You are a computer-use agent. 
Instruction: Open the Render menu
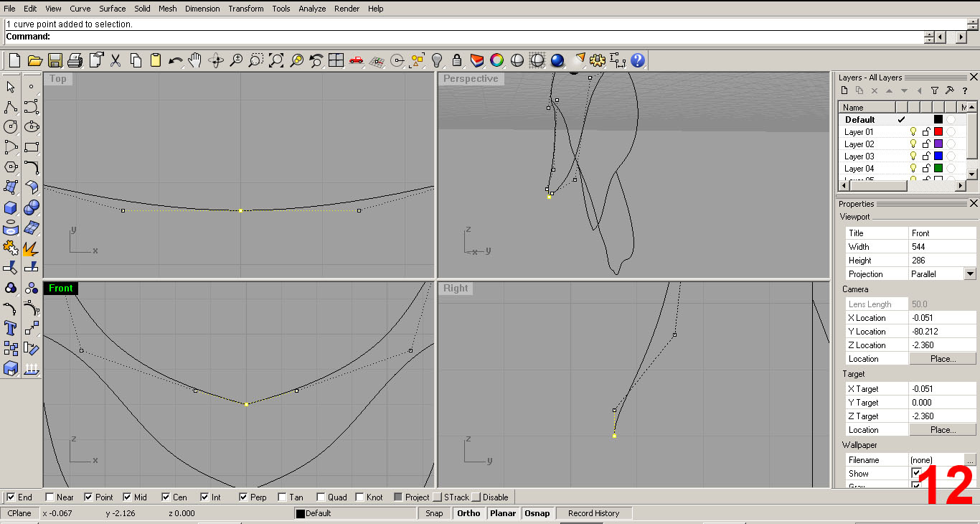point(347,9)
